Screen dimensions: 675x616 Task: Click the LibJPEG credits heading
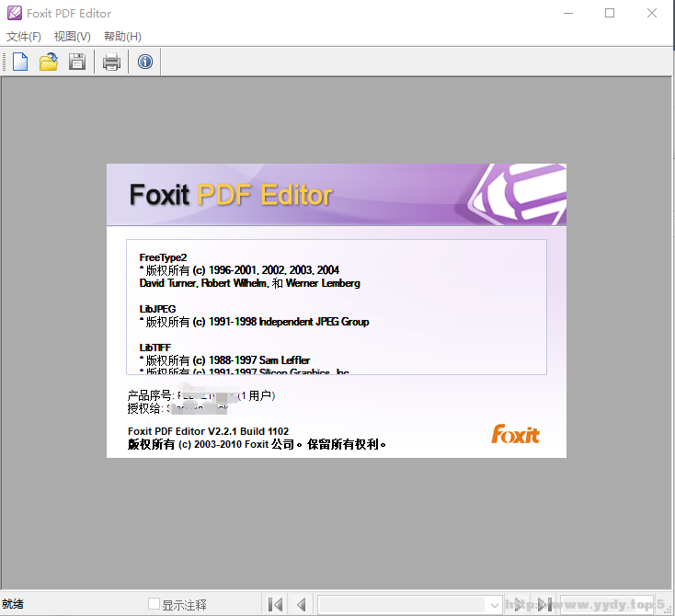coord(157,309)
